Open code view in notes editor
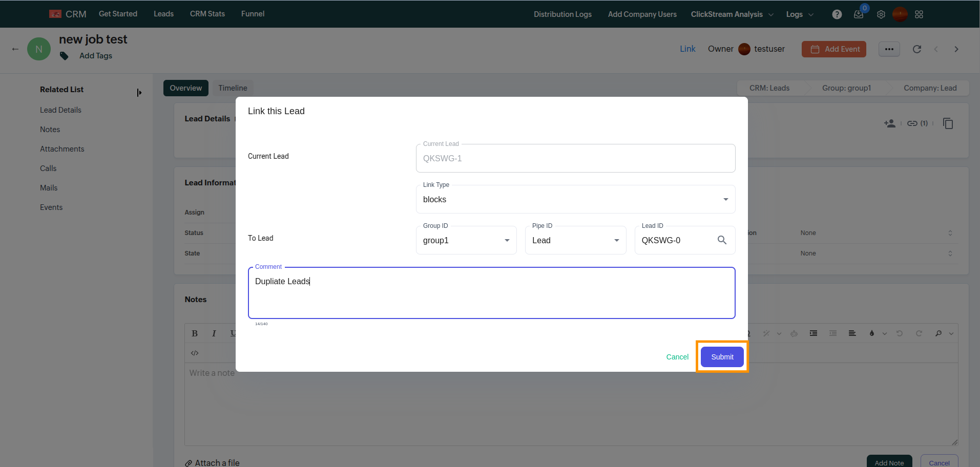980x467 pixels. pyautogui.click(x=195, y=353)
